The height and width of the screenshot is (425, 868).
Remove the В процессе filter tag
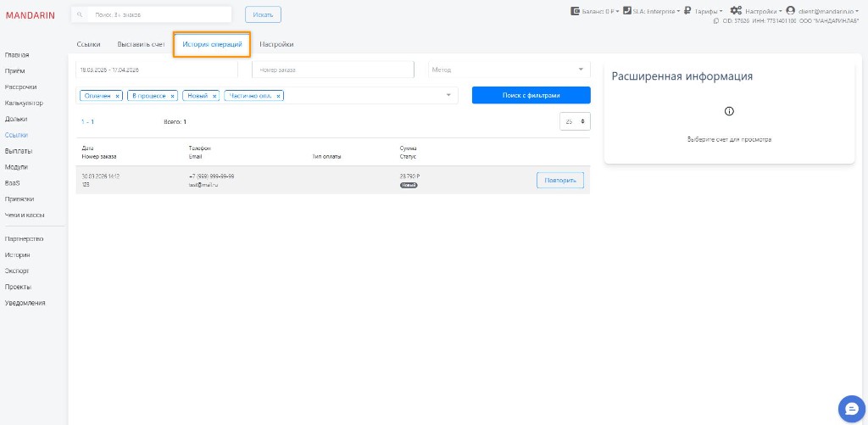[172, 96]
